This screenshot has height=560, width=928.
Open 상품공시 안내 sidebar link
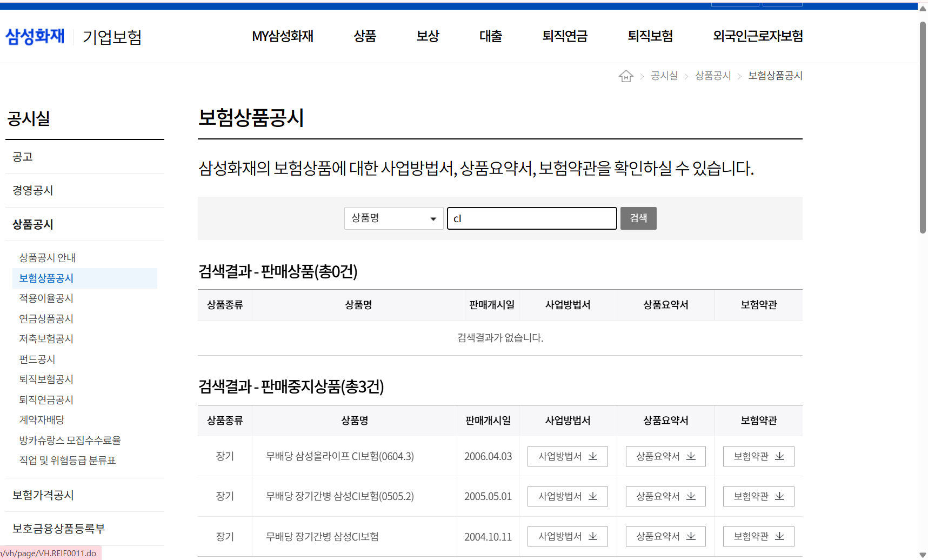(x=48, y=258)
